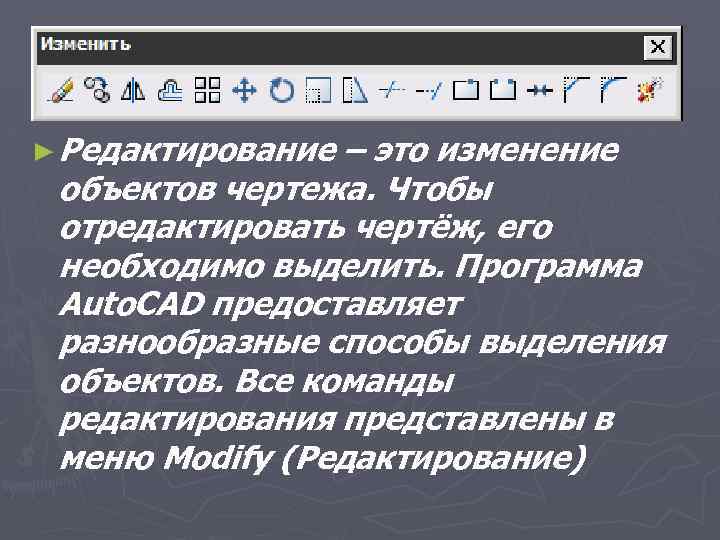Activate the Mirror tool
This screenshot has height=540, width=720.
pos(133,90)
